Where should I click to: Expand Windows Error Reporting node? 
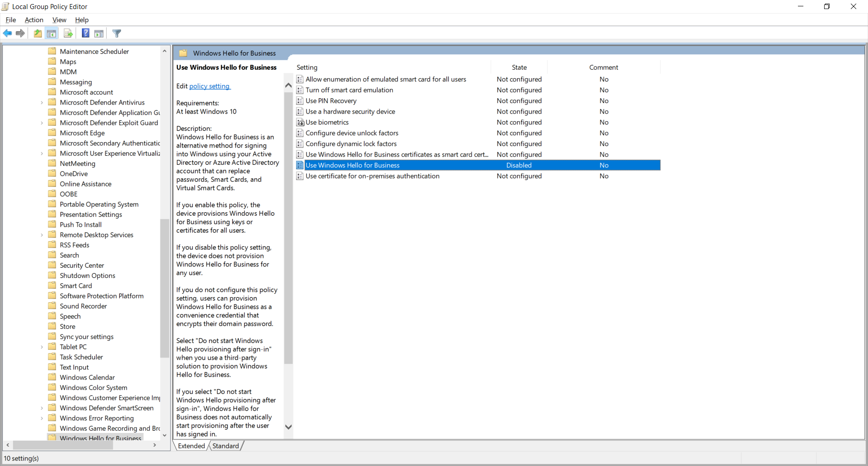(42, 418)
